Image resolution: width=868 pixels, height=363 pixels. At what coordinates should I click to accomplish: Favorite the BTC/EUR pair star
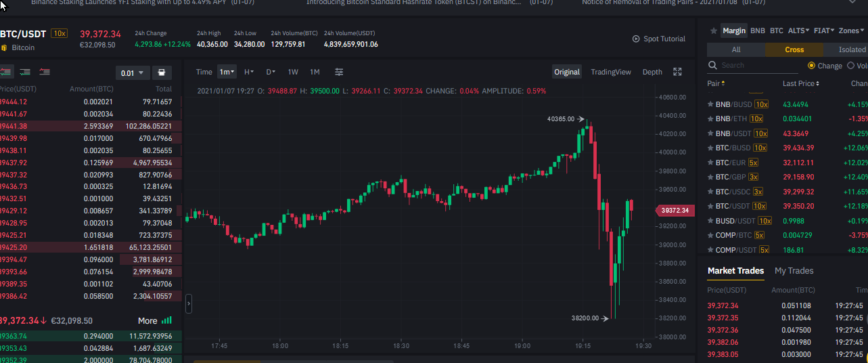[x=710, y=163]
